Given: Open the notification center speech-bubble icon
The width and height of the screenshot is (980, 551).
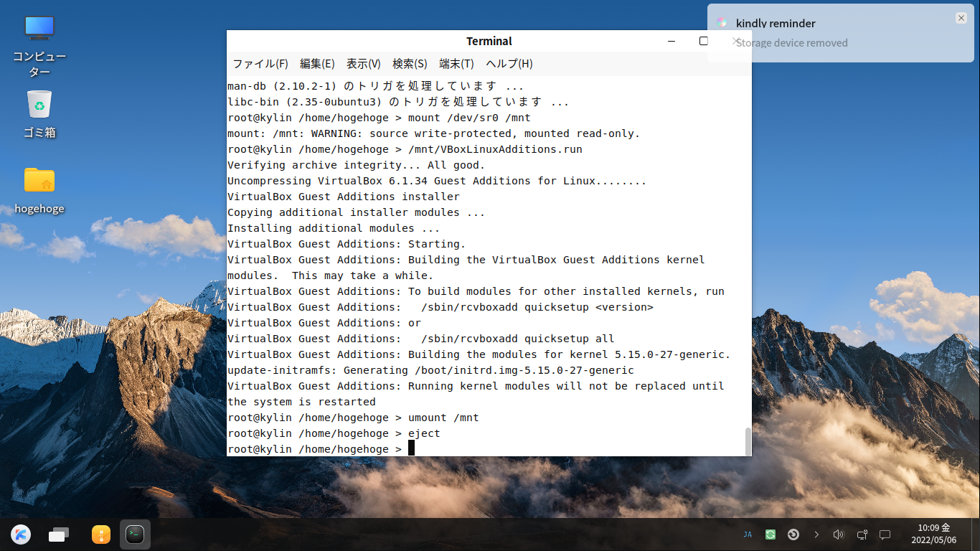Looking at the screenshot, I should [x=885, y=534].
